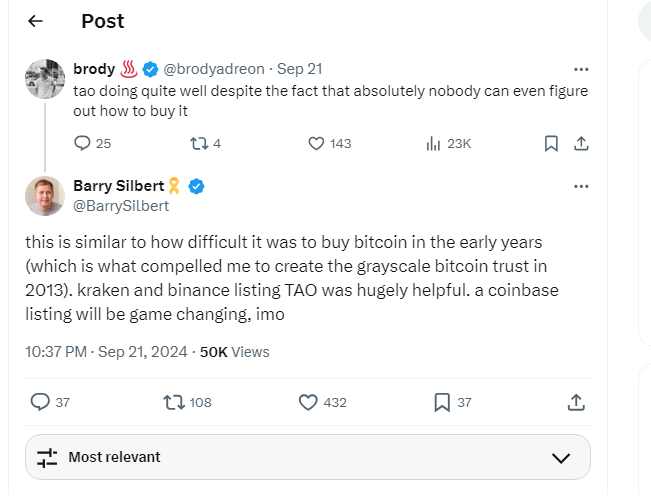Reply to Barry Silbert's post
This screenshot has width=651, height=496.
pyautogui.click(x=40, y=402)
